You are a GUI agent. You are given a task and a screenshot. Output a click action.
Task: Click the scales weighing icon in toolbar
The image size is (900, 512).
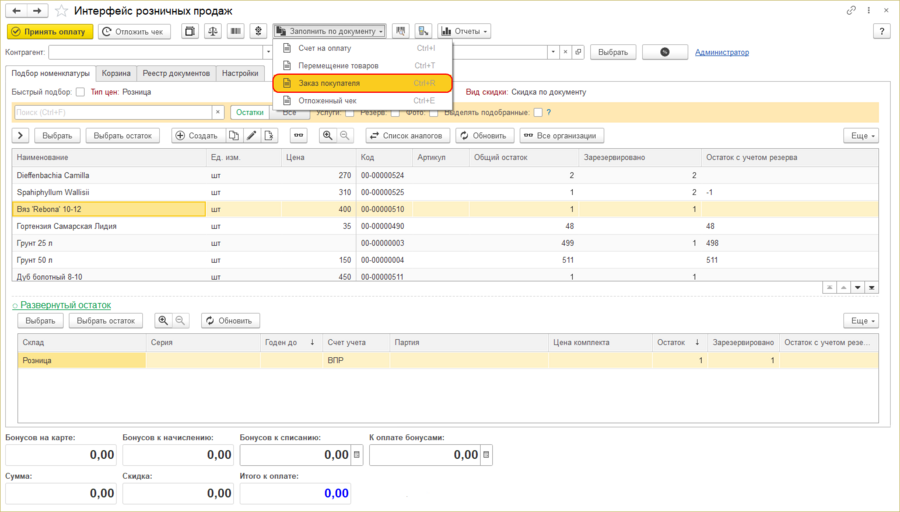(212, 32)
